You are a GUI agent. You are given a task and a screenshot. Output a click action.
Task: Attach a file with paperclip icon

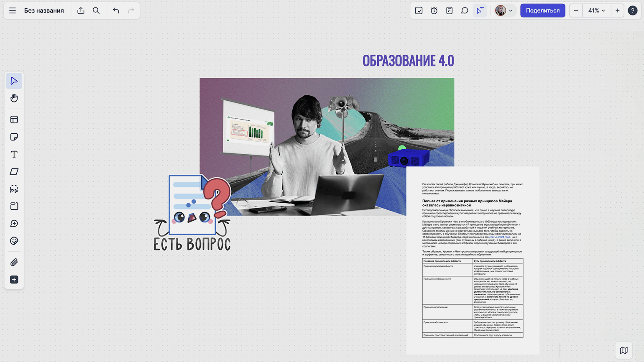14,263
